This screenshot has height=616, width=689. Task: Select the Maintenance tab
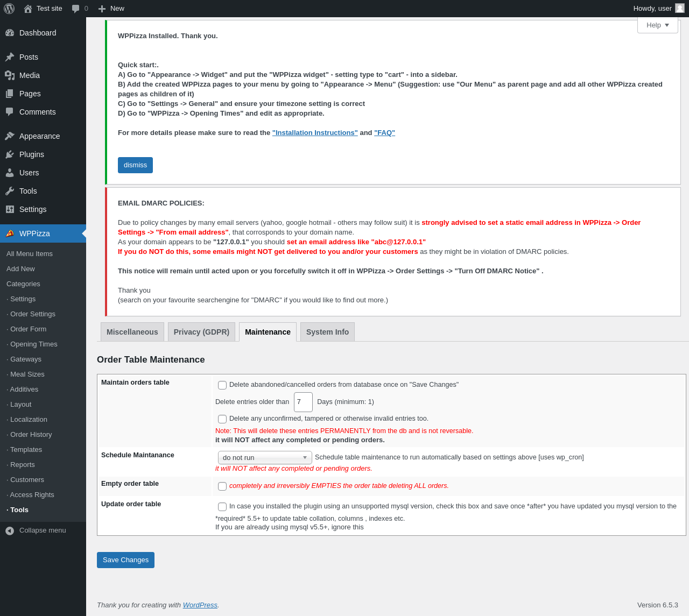pos(268,332)
